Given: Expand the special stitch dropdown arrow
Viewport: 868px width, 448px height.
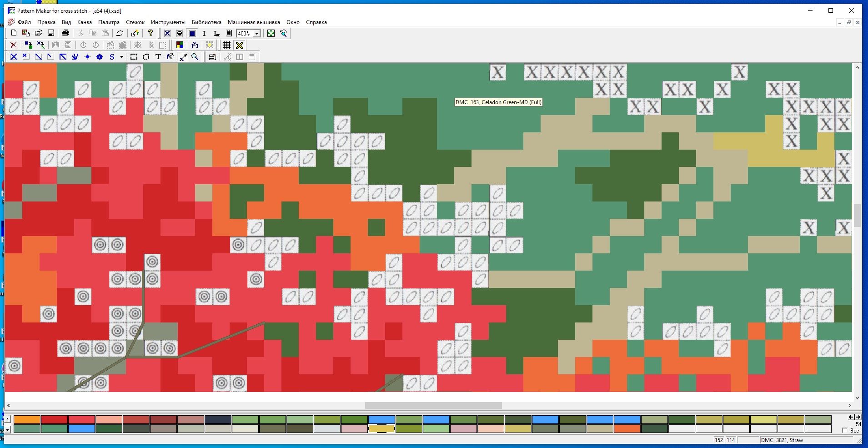Looking at the screenshot, I should point(121,57).
